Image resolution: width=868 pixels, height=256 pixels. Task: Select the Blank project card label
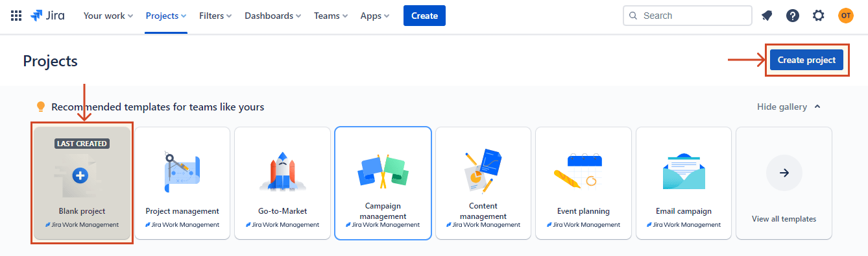(82, 211)
